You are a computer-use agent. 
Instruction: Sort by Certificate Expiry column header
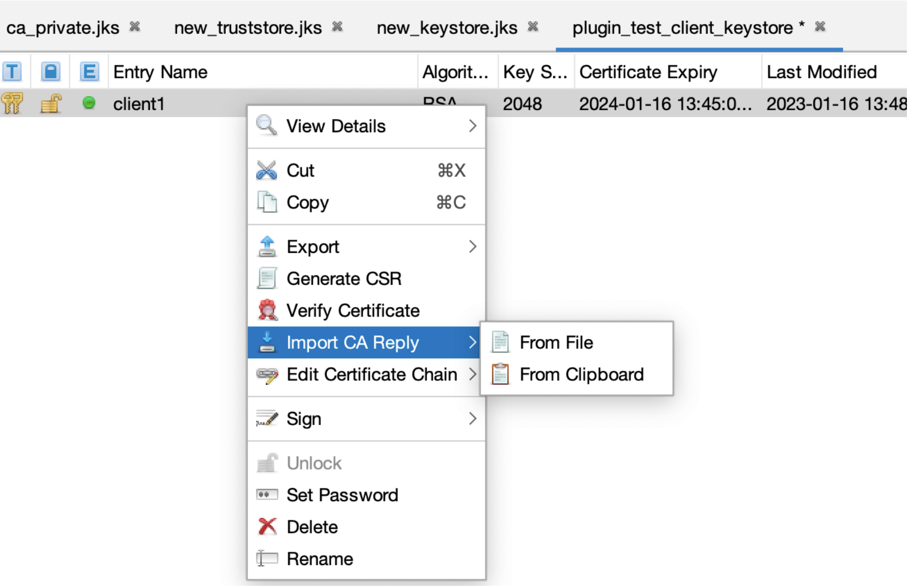point(648,72)
